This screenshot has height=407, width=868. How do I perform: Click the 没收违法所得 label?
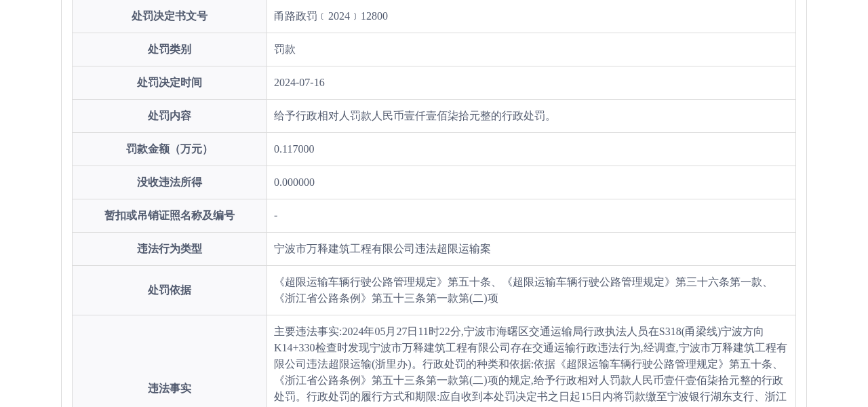(x=170, y=182)
